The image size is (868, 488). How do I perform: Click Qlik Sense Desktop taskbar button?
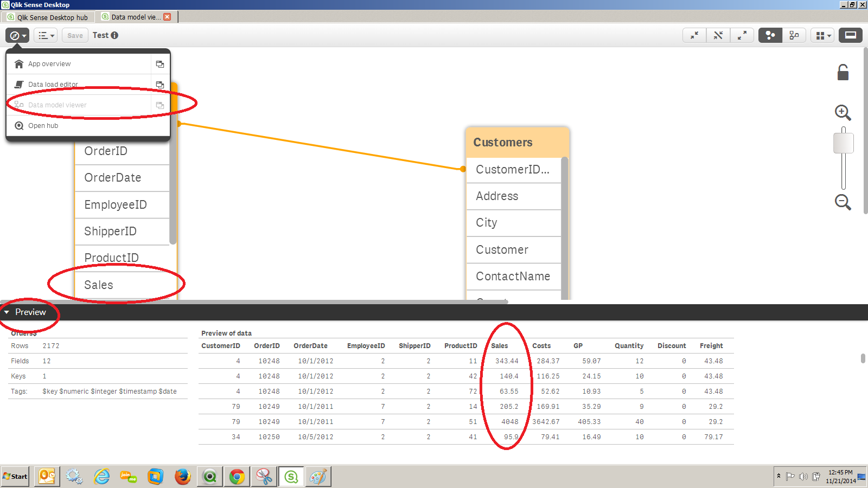291,477
